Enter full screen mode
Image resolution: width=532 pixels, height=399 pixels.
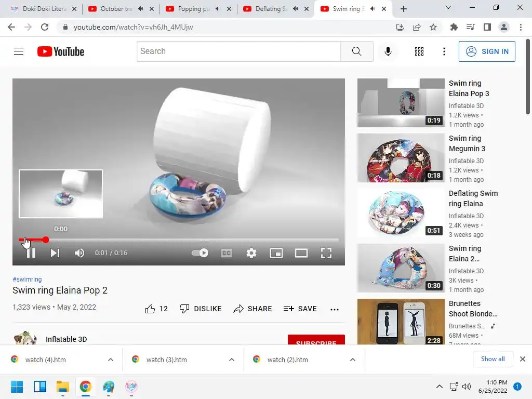(x=326, y=253)
